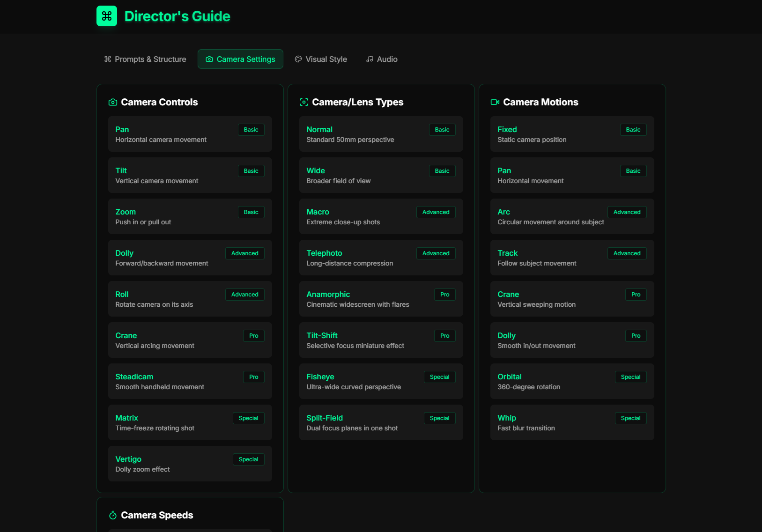Click the Director's Guide command logo icon

pyautogui.click(x=106, y=16)
